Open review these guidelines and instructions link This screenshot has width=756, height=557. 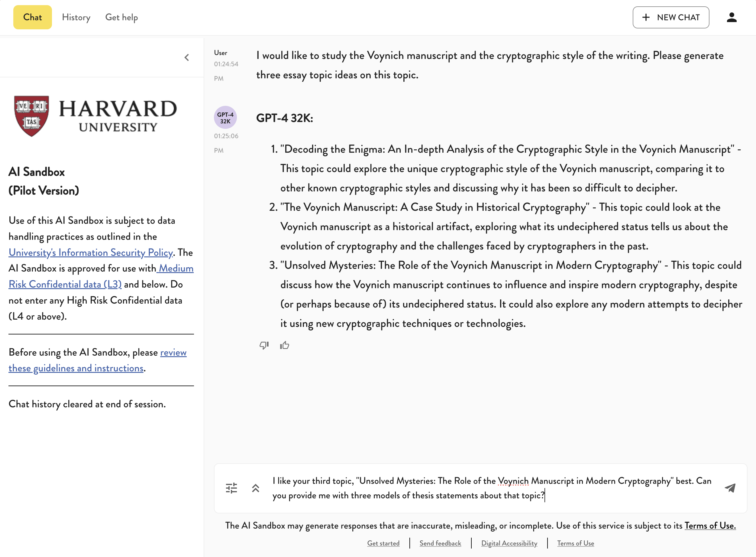tap(76, 368)
